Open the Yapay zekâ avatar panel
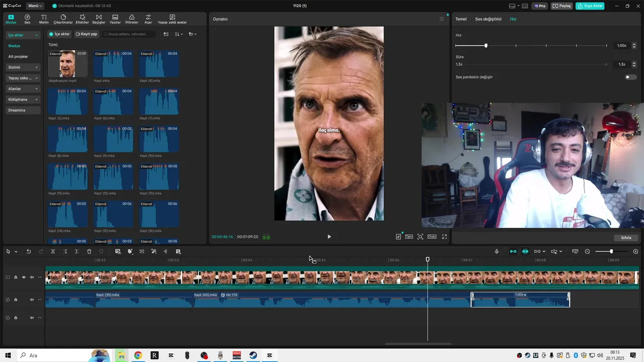Screen dimensions: 644x362 point(172,19)
